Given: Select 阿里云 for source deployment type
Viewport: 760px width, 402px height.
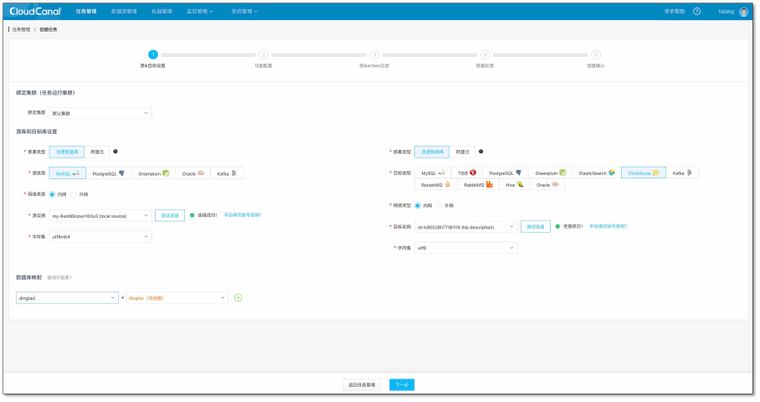Looking at the screenshot, I should tap(97, 152).
